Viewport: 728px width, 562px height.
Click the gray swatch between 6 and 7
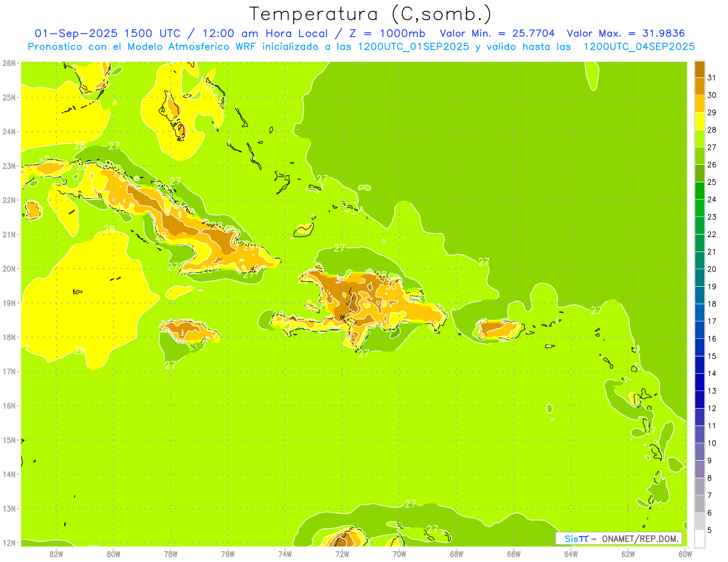699,504
